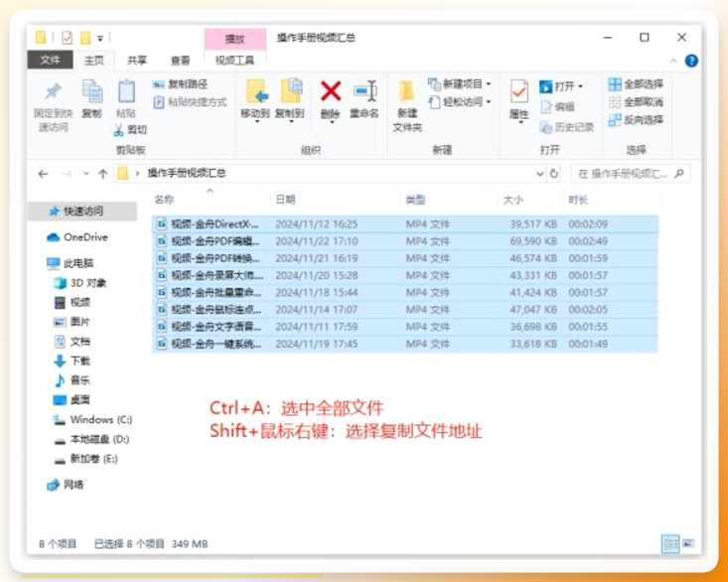Click the red Delete (删除) icon
Viewport: 728px width, 582px height.
[331, 91]
